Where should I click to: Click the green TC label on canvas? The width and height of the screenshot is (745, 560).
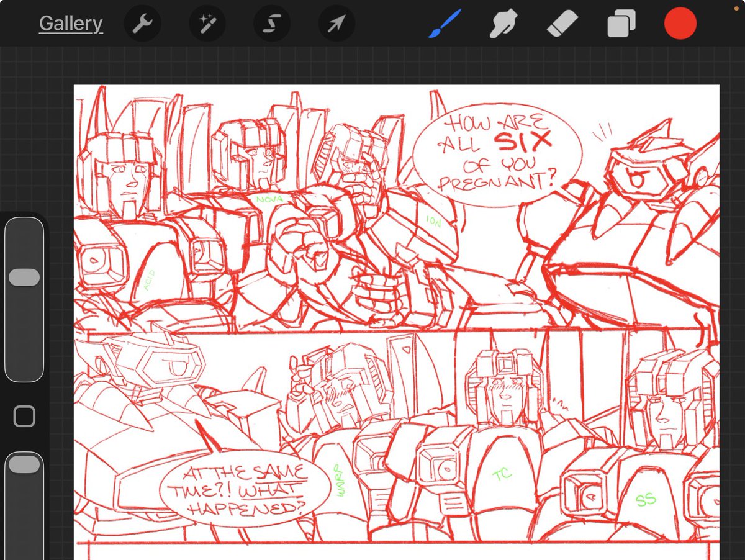click(502, 474)
